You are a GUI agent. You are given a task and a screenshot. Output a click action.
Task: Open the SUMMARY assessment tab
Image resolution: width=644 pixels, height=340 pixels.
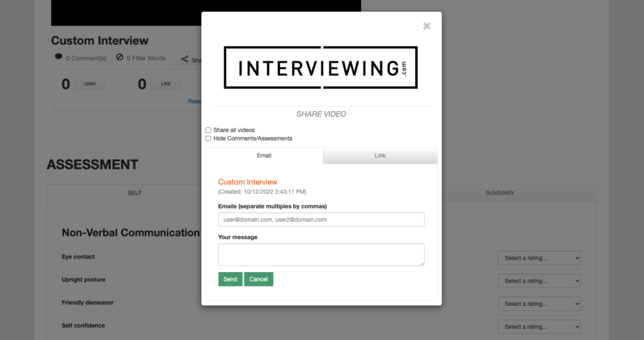[x=500, y=193]
